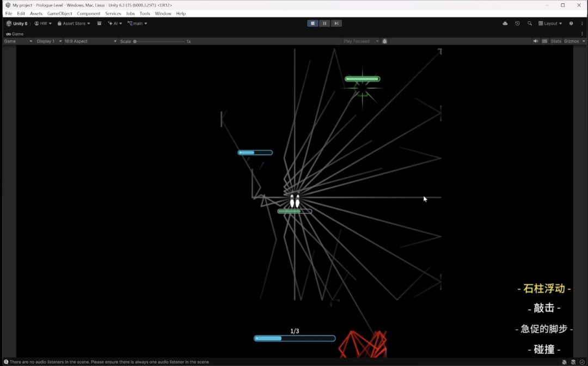This screenshot has height=366, width=588.
Task: Open the toolbar more-options kebab icon
Action: point(582,23)
